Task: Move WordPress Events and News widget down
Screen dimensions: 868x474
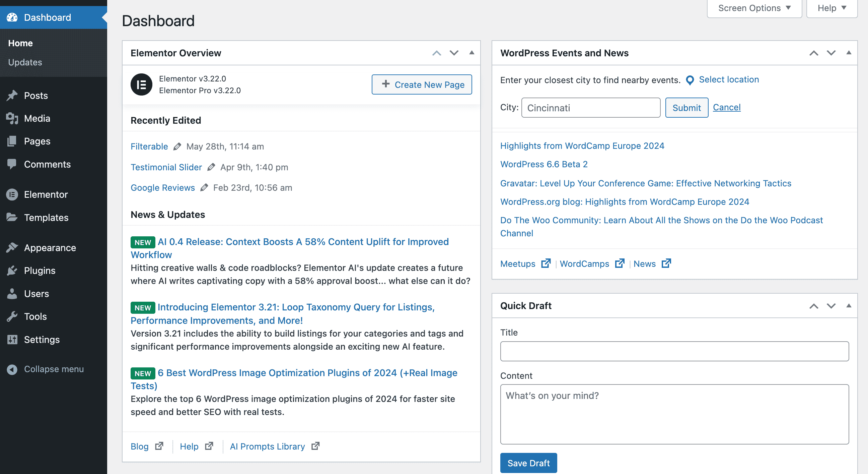Action: (831, 53)
